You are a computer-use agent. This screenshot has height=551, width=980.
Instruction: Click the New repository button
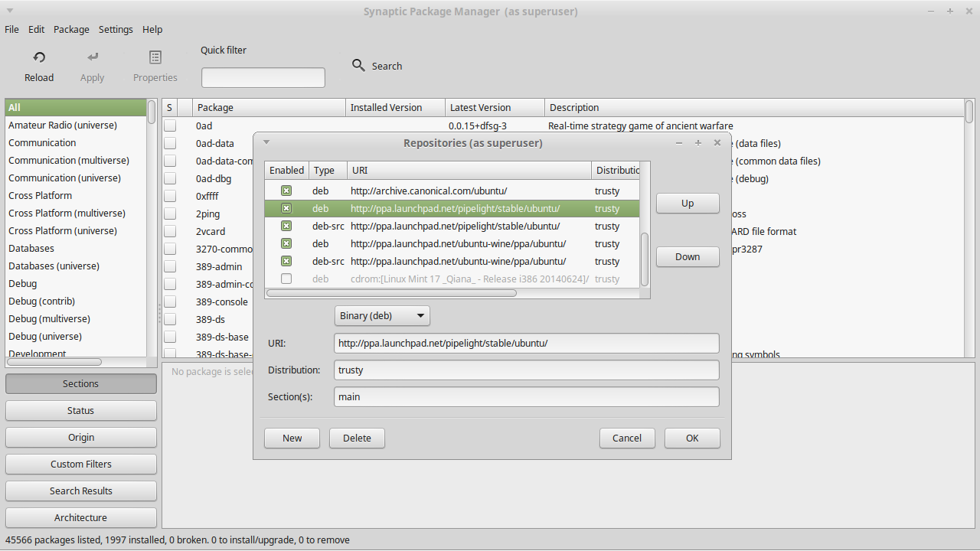coord(292,439)
